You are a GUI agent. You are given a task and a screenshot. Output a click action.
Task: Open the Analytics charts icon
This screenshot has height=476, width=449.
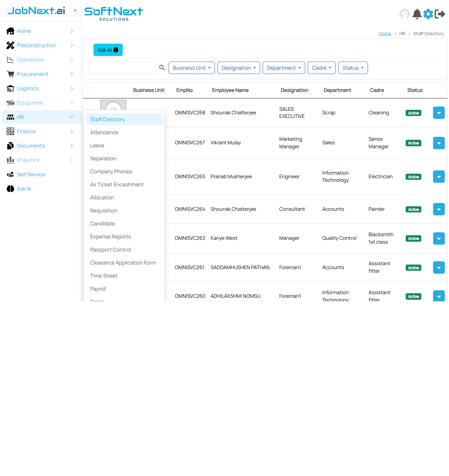(x=10, y=160)
